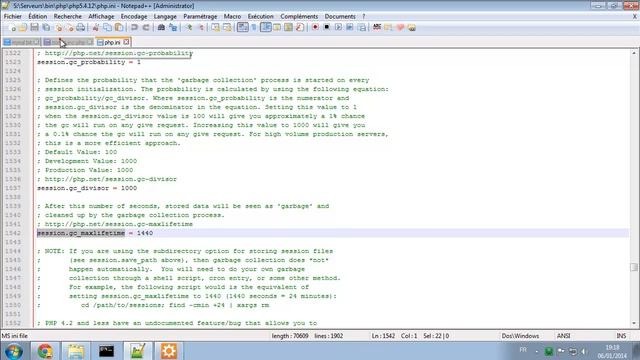Open the command prompt from taskbar
640x360 pixels.
click(107, 351)
